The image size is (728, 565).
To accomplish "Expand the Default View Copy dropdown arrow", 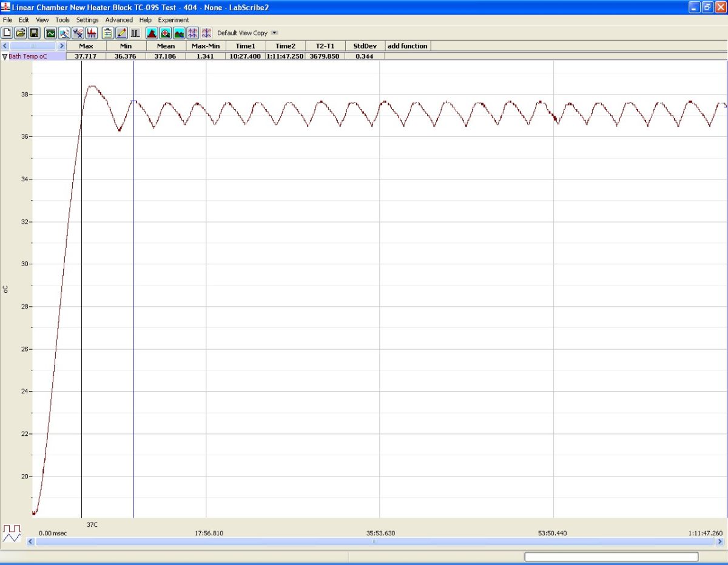I will pos(274,33).
